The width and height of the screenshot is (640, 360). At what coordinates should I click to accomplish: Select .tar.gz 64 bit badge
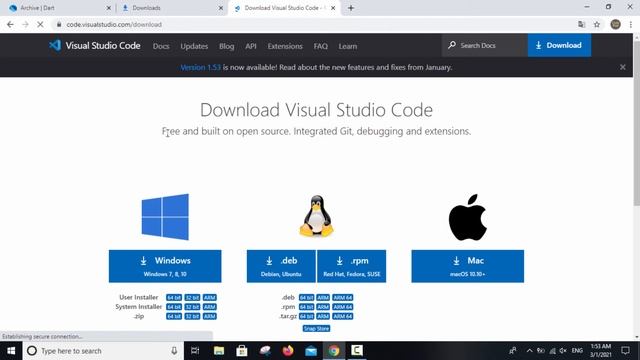tap(307, 316)
